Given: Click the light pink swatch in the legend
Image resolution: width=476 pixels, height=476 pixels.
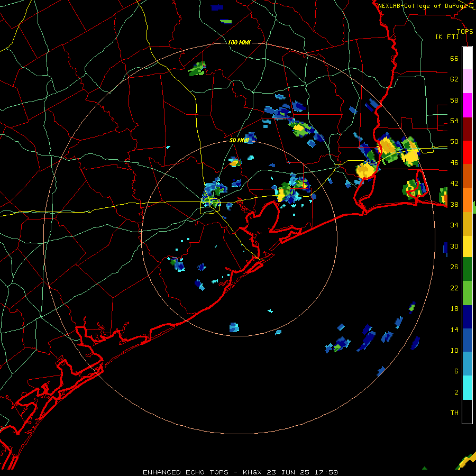Looking at the screenshot, I should [467, 81].
